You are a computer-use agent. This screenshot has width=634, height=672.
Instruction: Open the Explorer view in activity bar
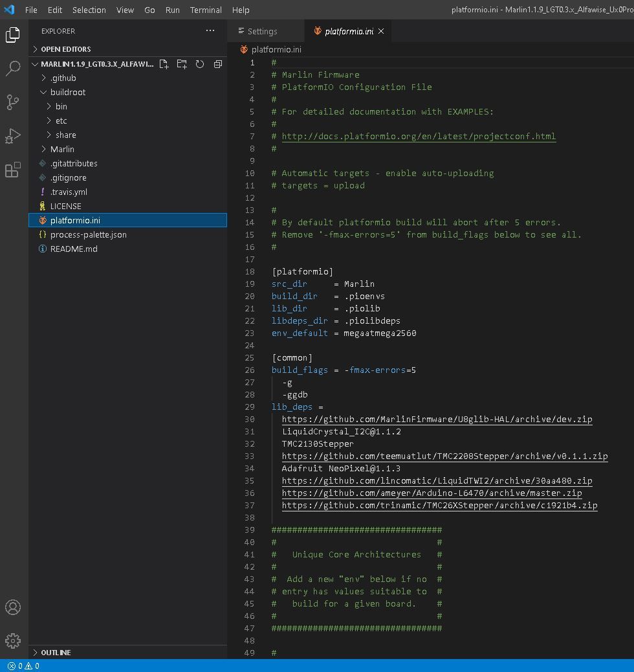tap(13, 35)
